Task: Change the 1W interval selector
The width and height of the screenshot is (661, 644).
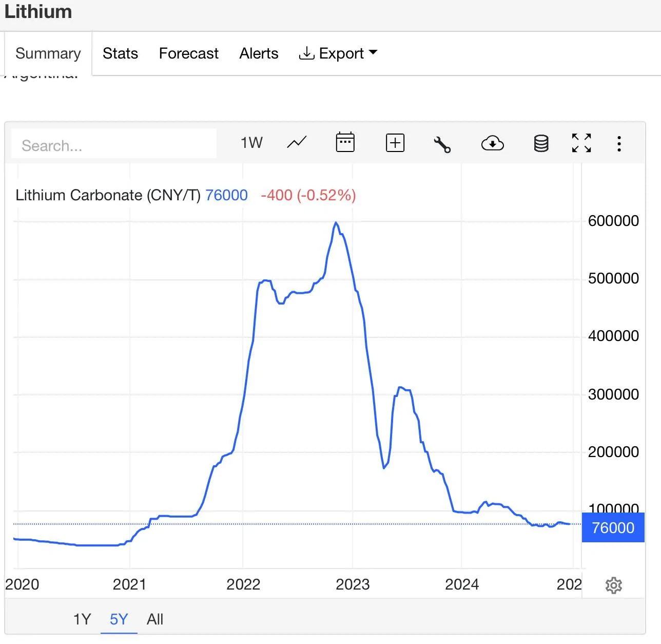Action: click(x=251, y=143)
